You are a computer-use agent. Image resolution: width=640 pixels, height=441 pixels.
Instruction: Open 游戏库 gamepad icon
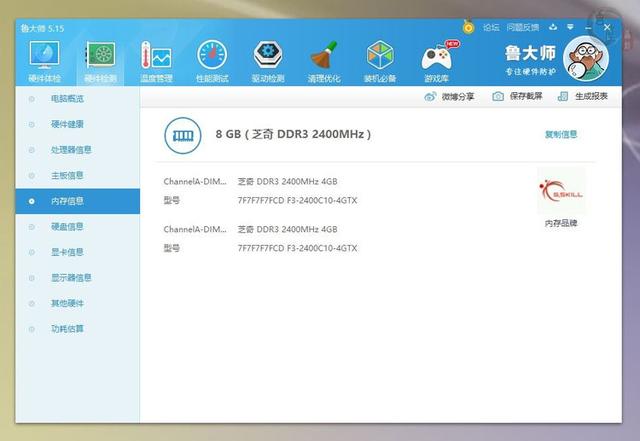pos(438,56)
